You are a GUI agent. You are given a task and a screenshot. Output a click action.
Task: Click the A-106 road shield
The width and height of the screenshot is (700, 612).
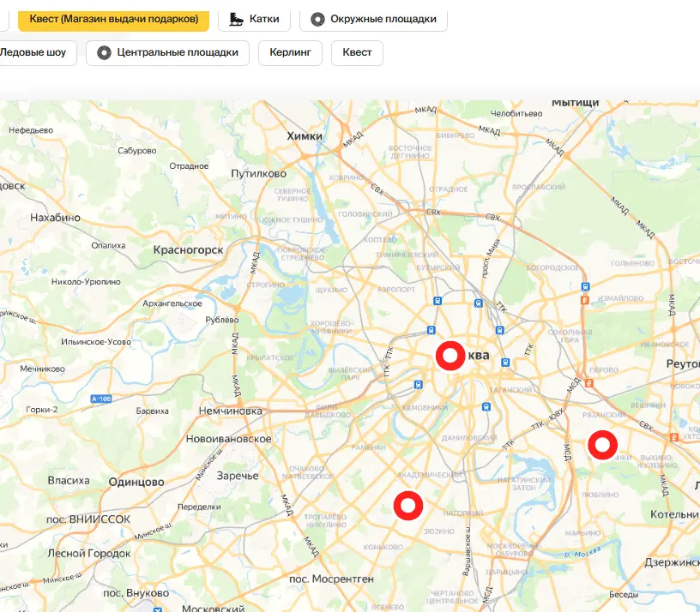[101, 399]
